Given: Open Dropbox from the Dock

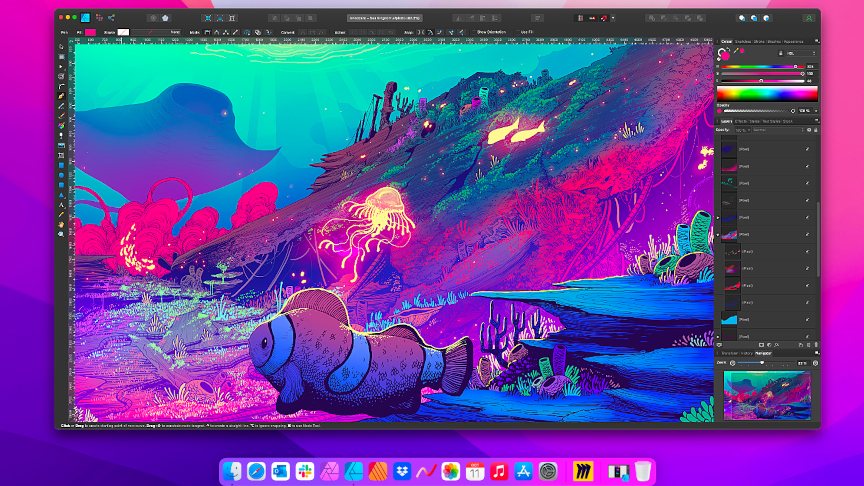Looking at the screenshot, I should click(402, 472).
